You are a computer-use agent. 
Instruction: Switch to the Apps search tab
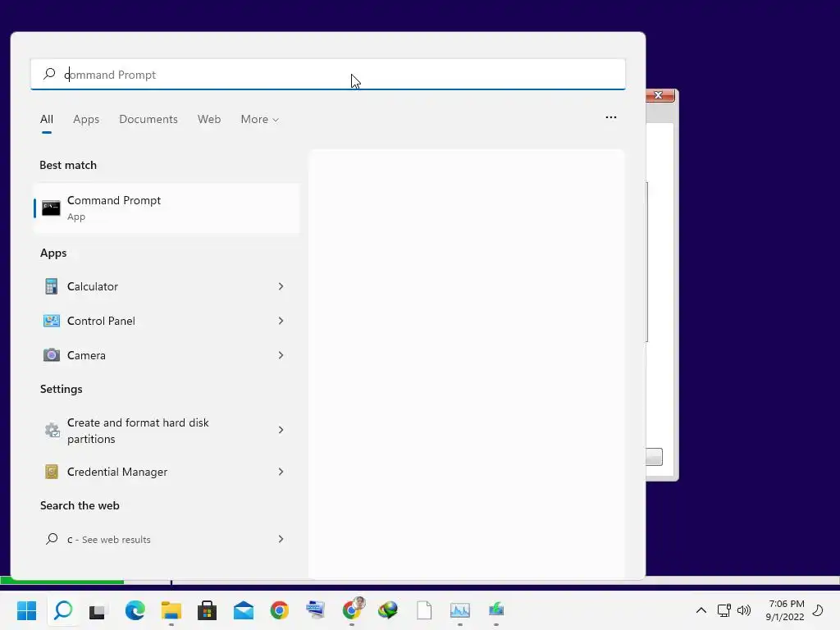pos(86,120)
